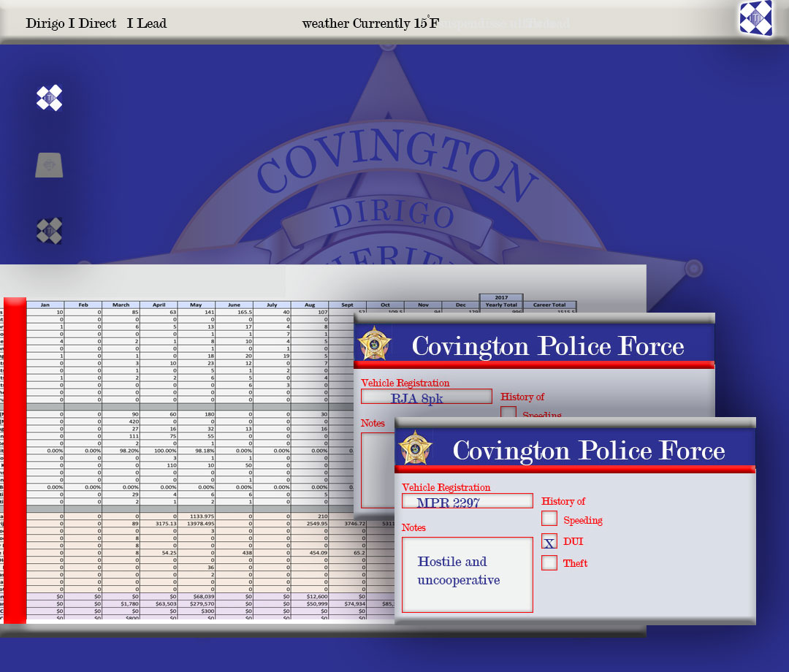This screenshot has height=672, width=789.
Task: Click the white diamond-pattern desktop icon
Action: point(49,98)
